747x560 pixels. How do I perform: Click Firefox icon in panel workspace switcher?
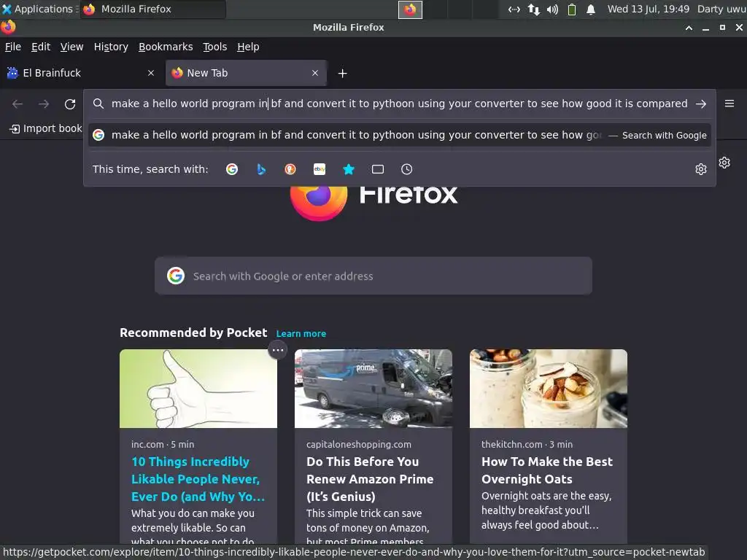tap(410, 9)
